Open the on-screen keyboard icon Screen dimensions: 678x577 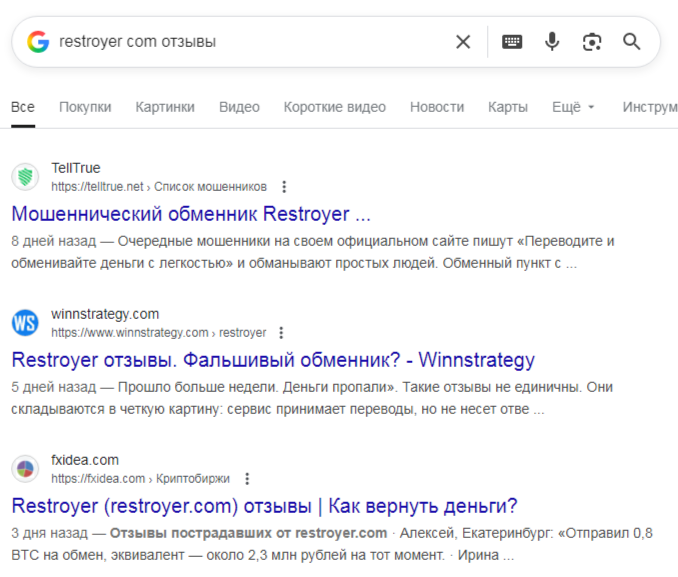[512, 42]
